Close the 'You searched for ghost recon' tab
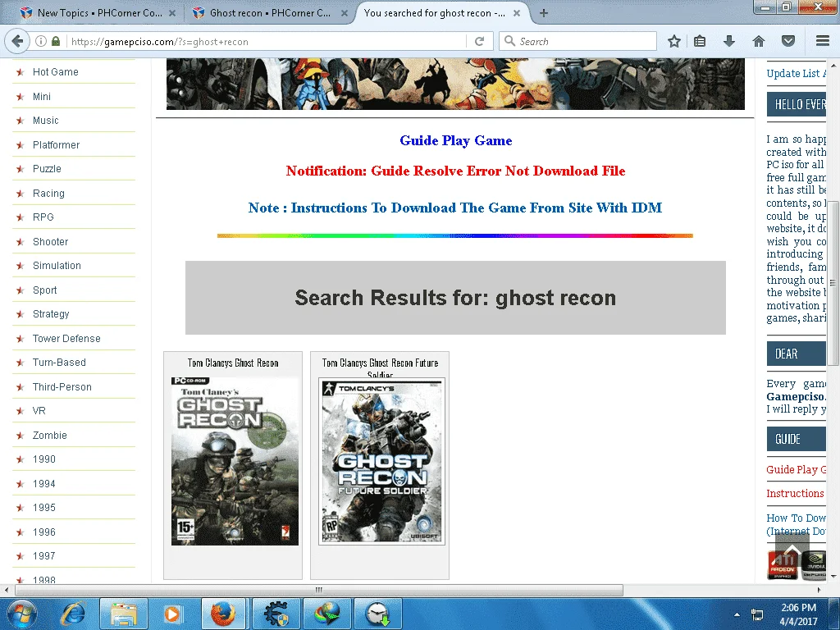The image size is (840, 630). (x=517, y=13)
